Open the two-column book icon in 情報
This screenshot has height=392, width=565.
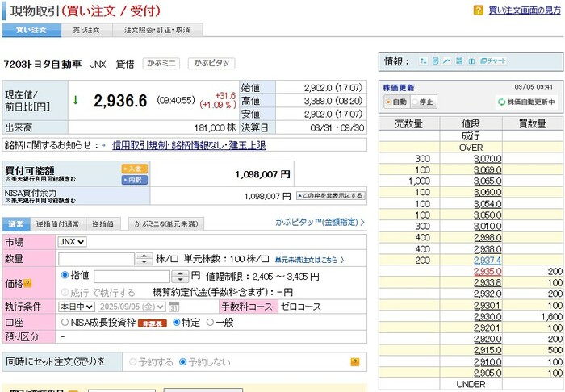tap(471, 61)
